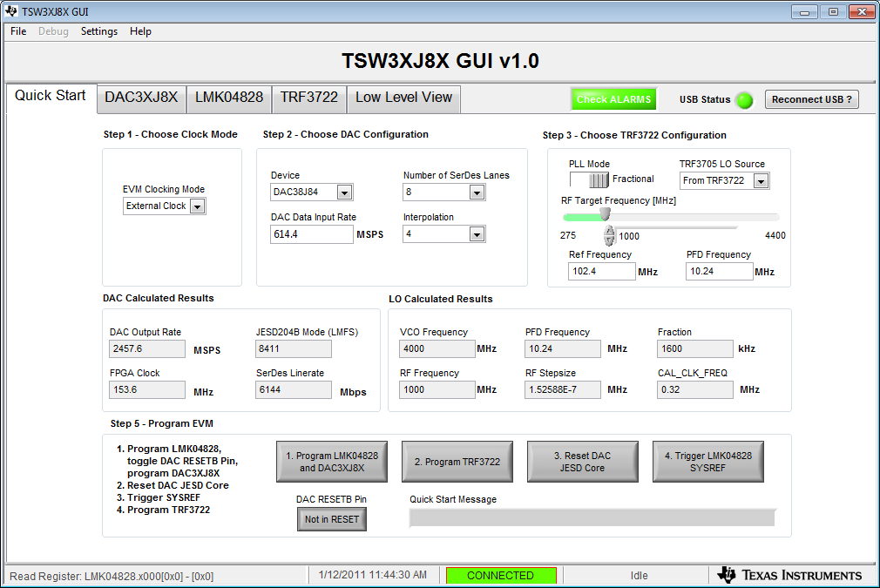
Task: Switch to the LMK04828 tab
Action: 229,98
